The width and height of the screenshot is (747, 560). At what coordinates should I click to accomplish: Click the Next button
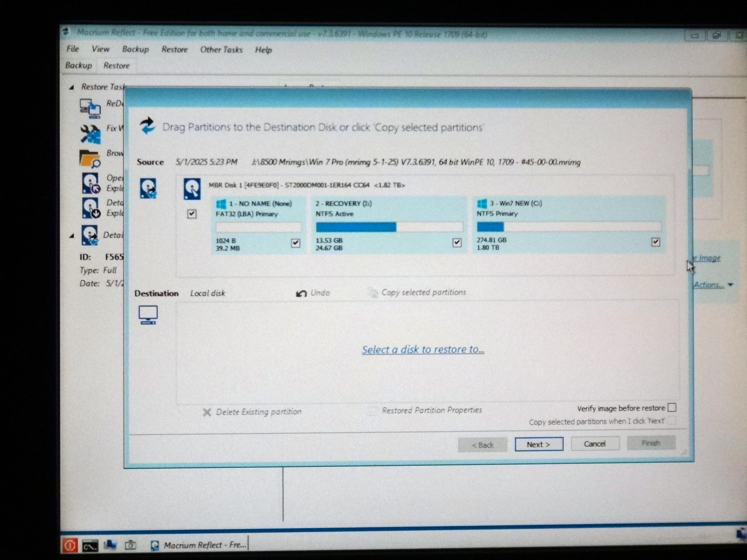[539, 444]
